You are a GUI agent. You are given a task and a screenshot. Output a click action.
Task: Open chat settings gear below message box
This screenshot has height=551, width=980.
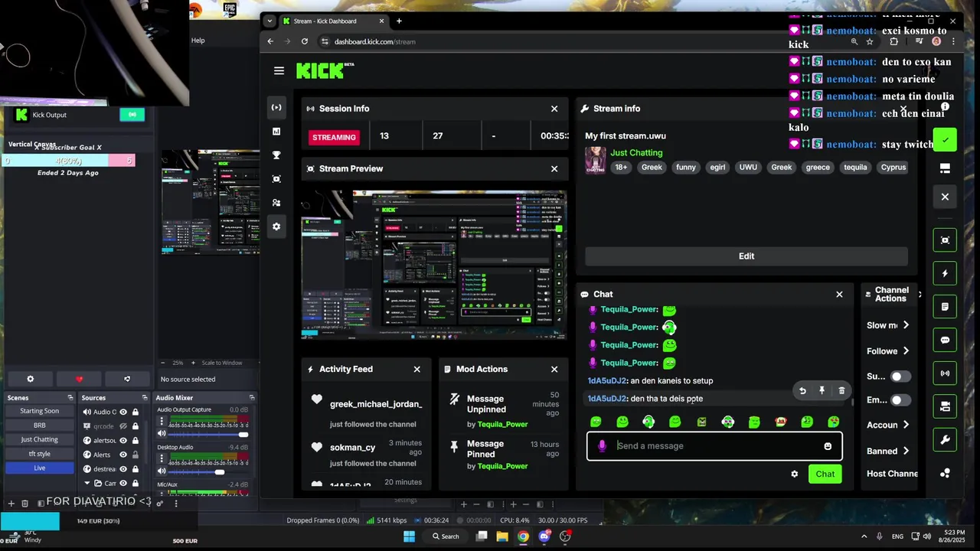794,474
